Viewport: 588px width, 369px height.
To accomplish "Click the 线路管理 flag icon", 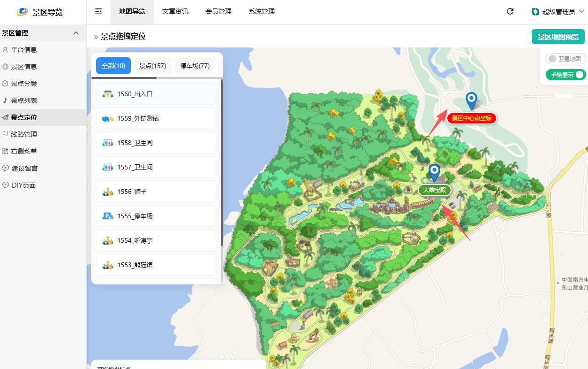I will (x=5, y=134).
